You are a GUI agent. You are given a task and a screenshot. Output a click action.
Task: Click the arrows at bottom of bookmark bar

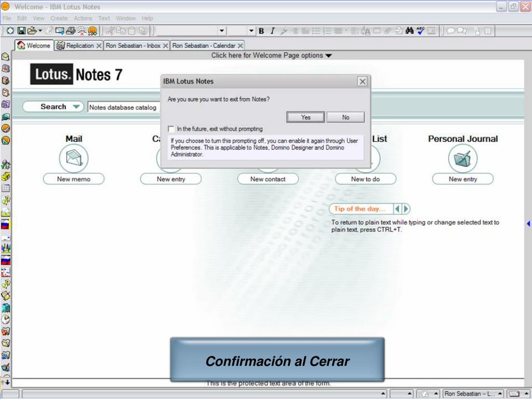click(x=5, y=382)
